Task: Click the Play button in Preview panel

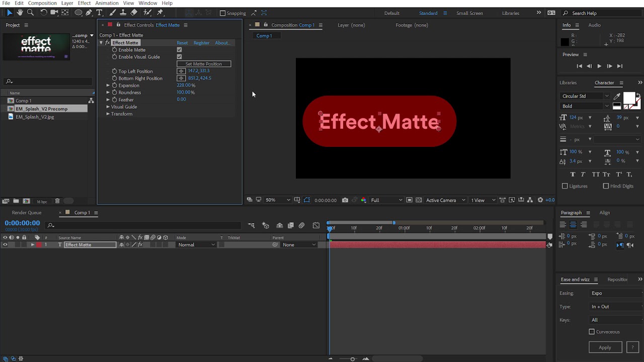Action: pyautogui.click(x=599, y=66)
